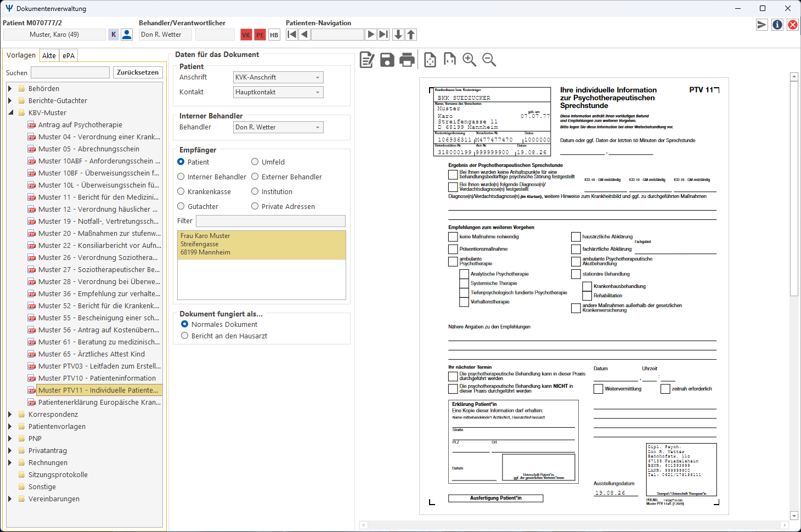Choose Private Adressen as recipient
This screenshot has height=532, width=801.
pos(283,206)
